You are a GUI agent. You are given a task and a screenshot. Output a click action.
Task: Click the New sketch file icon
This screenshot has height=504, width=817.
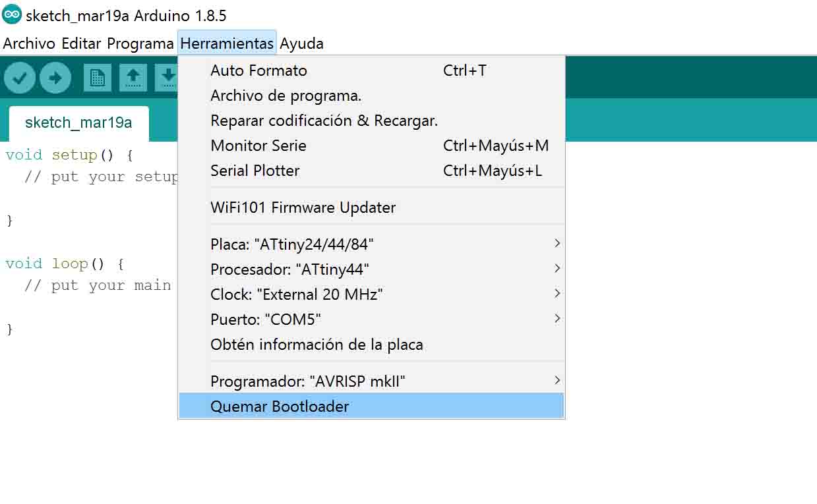[98, 78]
